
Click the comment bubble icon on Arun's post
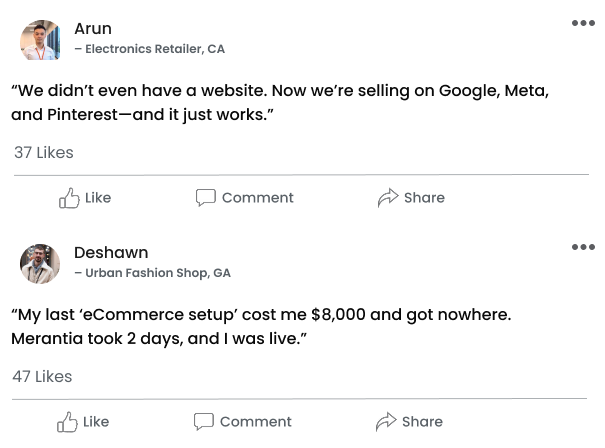(205, 198)
